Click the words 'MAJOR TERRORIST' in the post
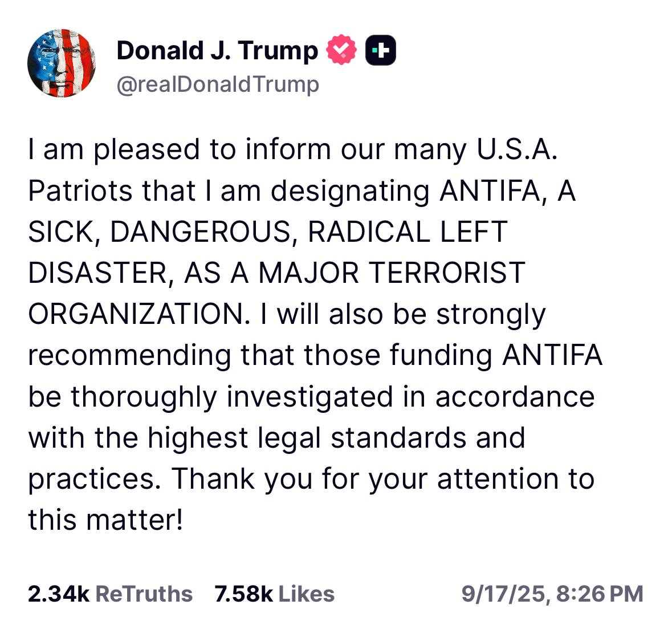 (x=392, y=273)
